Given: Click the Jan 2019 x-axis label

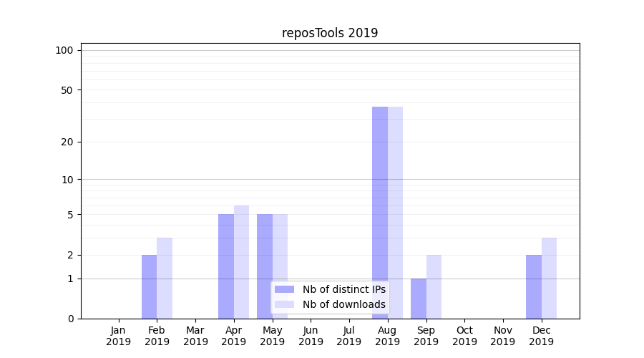Looking at the screenshot, I should 119,336.
